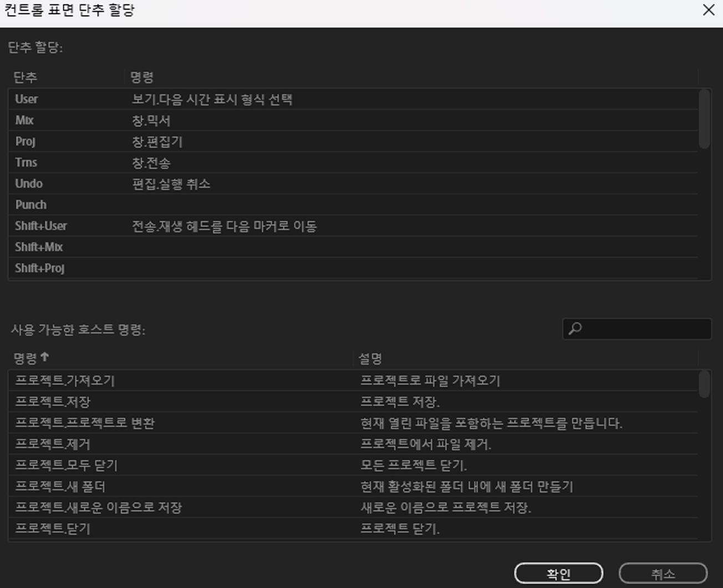Select host command 프로젝트.제거

53,444
